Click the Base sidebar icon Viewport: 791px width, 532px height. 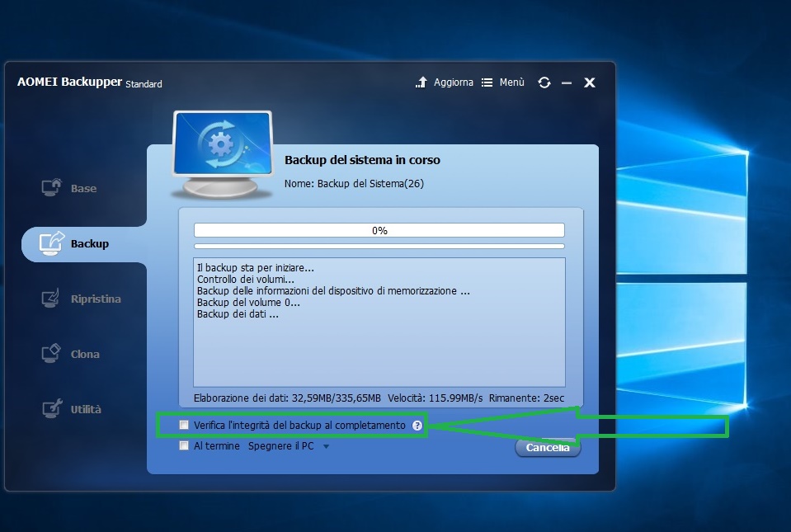click(x=51, y=187)
